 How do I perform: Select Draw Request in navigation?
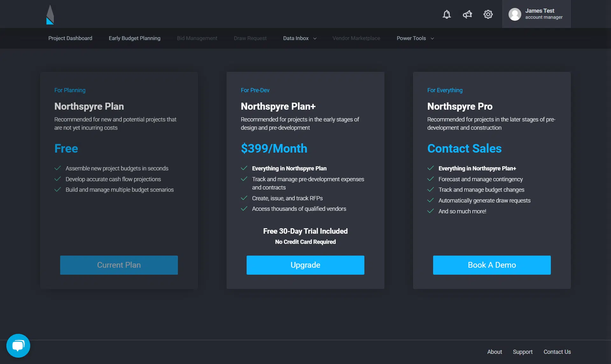click(x=250, y=38)
